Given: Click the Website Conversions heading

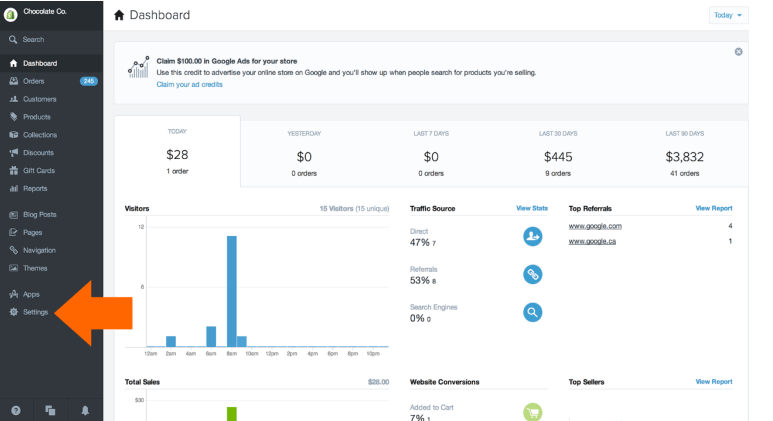Looking at the screenshot, I should pos(444,382).
